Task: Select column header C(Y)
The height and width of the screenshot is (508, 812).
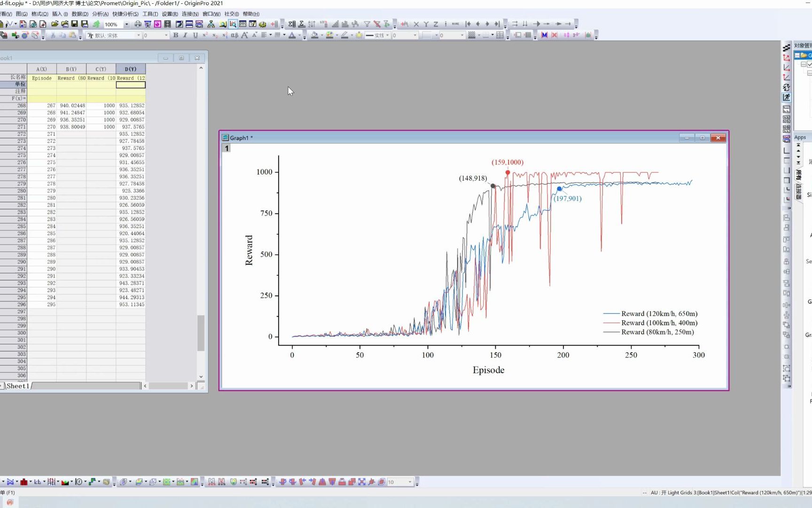Action: click(x=101, y=69)
